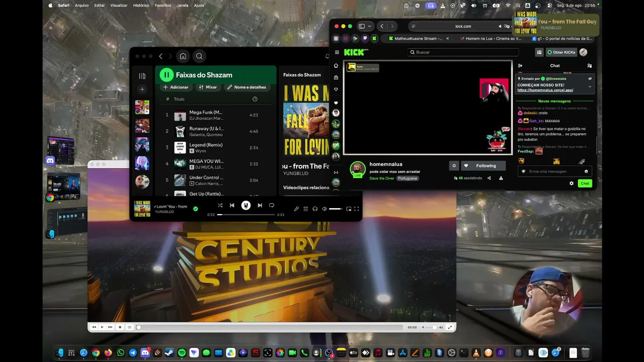Open the pinned Twitch tab in Safari
The width and height of the screenshot is (644, 362).
point(365,38)
